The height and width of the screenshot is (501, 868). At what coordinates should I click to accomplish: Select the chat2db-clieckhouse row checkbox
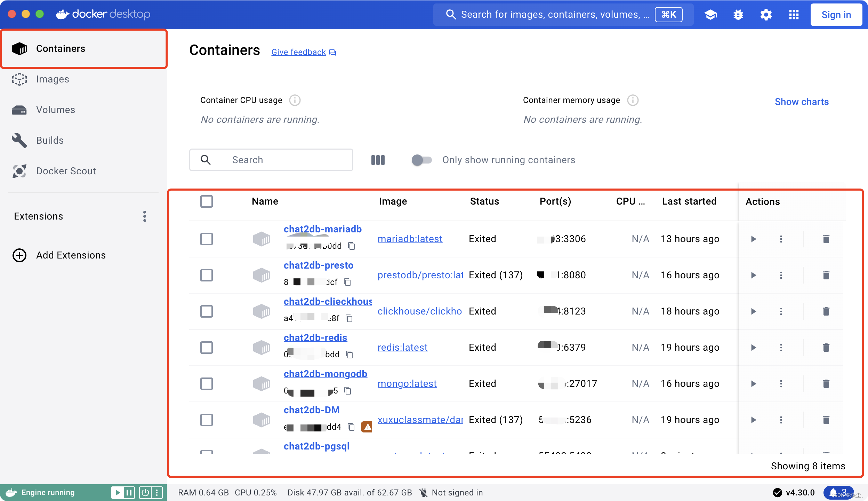coord(207,311)
